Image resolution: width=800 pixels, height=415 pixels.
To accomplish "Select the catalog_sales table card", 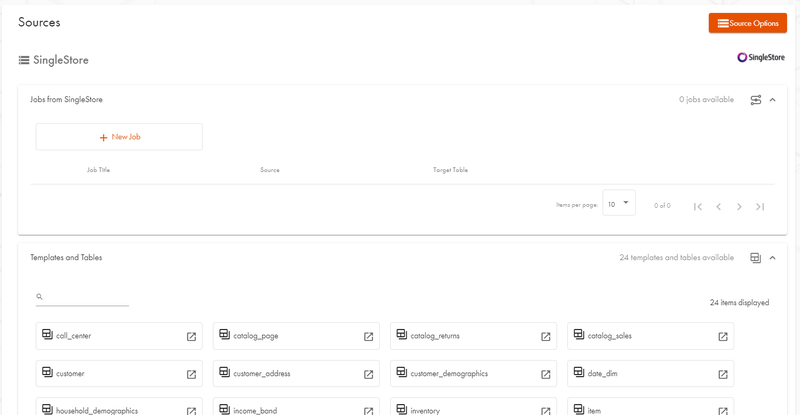I will click(x=651, y=336).
